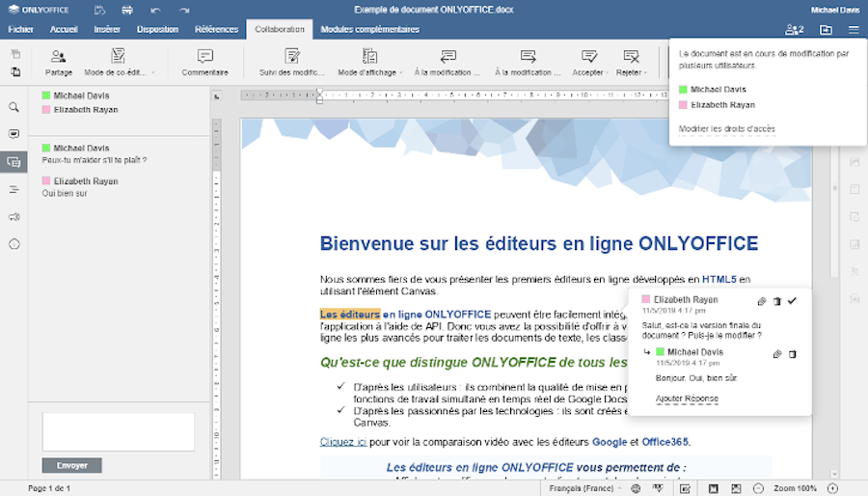Viewport: 868px width, 496px height.
Task: Undo the last action
Action: click(155, 10)
